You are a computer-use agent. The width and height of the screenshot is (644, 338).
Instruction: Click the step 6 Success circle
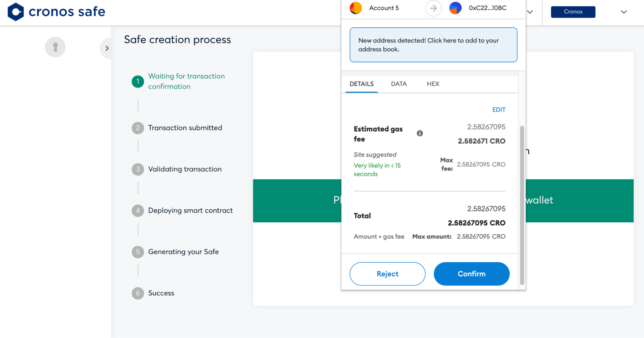tap(138, 293)
